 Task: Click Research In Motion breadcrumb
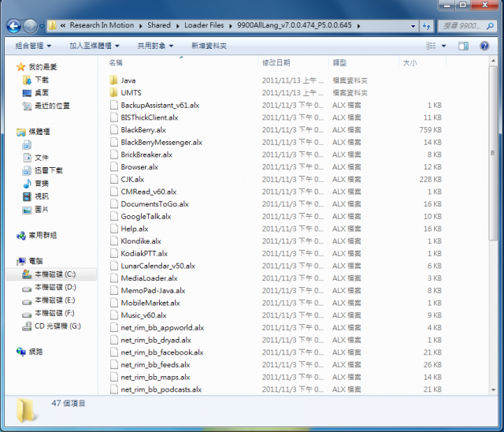coord(102,25)
